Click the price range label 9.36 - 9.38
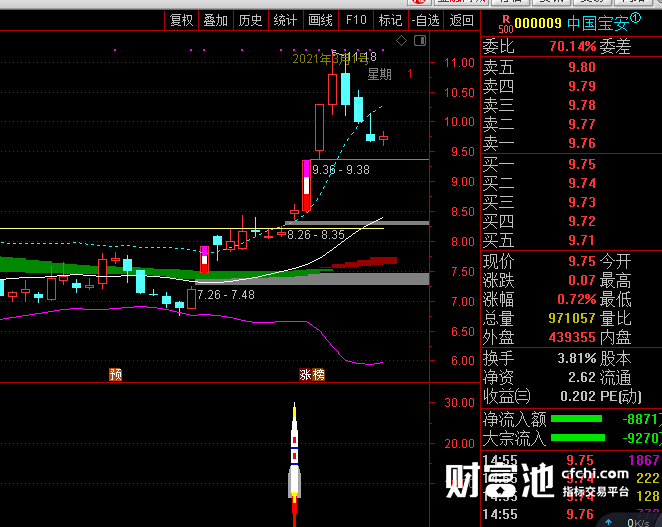The height and width of the screenshot is (527, 662). [341, 170]
